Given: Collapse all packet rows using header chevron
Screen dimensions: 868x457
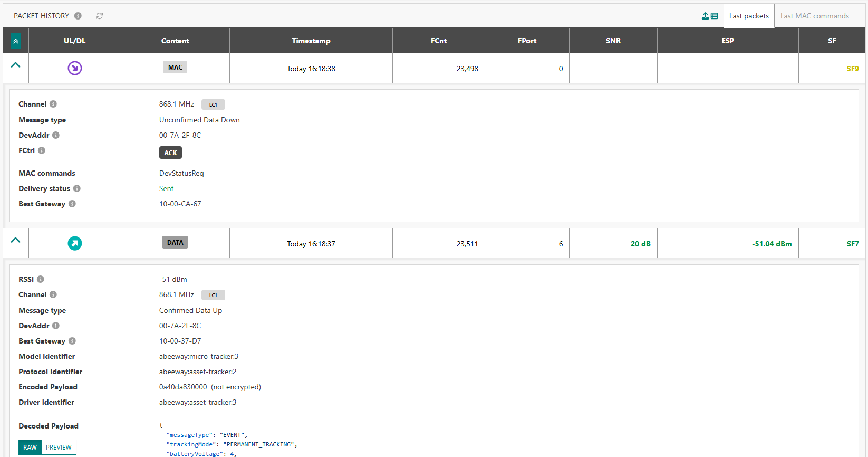Looking at the screenshot, I should point(16,41).
